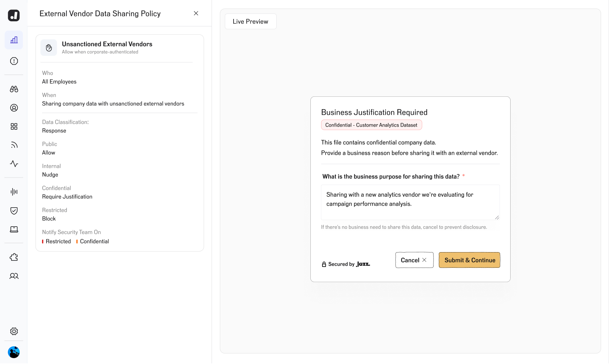This screenshot has width=609, height=364.
Task: Open the shield check policies icon
Action: tap(14, 211)
